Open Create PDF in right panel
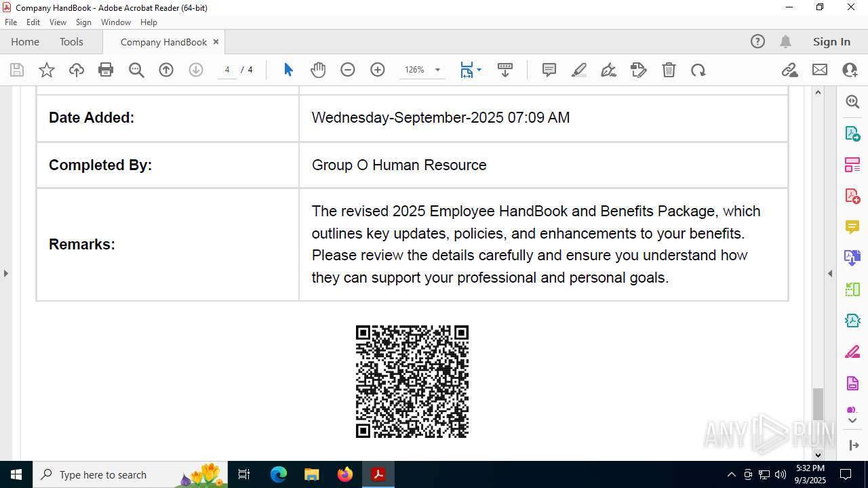The image size is (868, 488). 852,196
